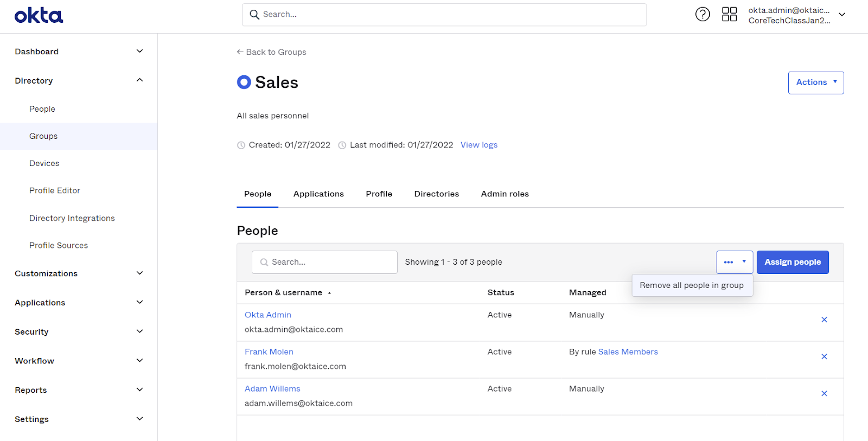The image size is (868, 441).
Task: Remove Adam Willems using X icon
Action: coord(824,393)
